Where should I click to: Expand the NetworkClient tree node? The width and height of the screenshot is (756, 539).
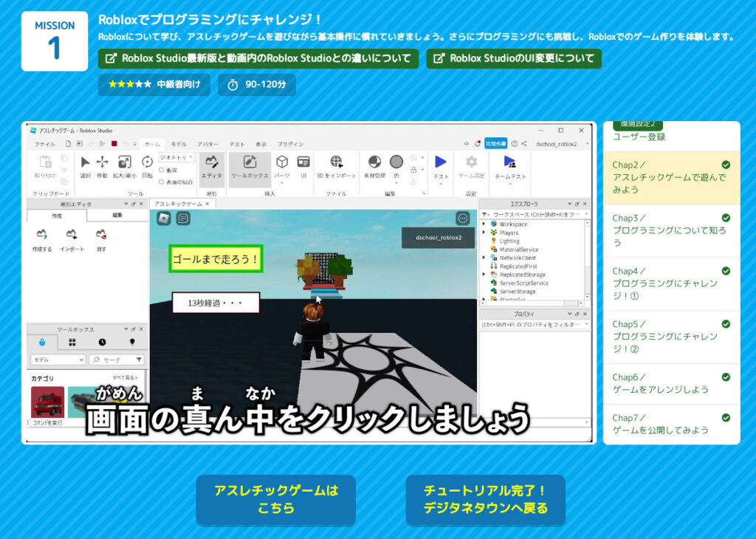(x=484, y=258)
